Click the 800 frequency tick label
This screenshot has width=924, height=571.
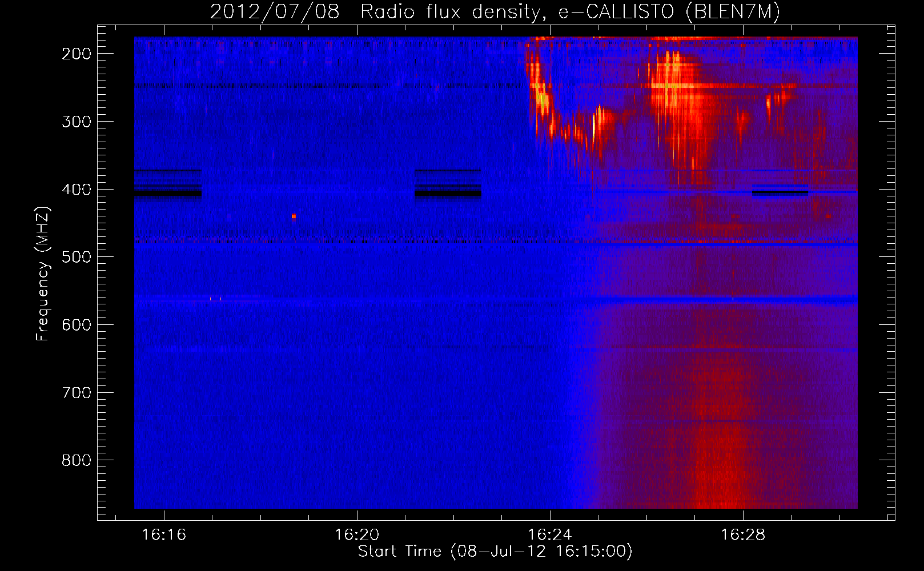77,460
